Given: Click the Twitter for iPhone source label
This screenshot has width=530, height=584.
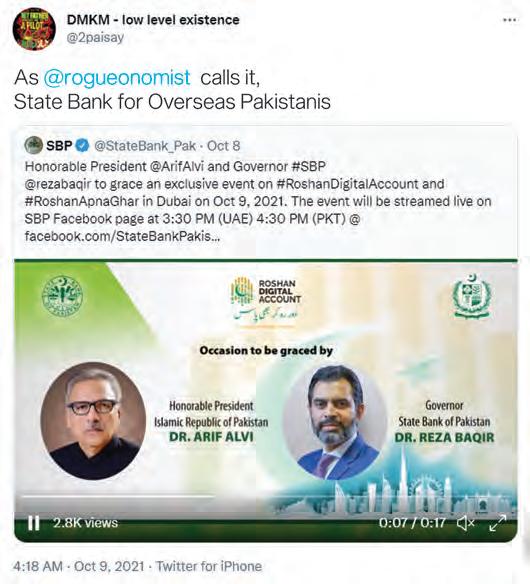Looking at the screenshot, I should coord(209,566).
